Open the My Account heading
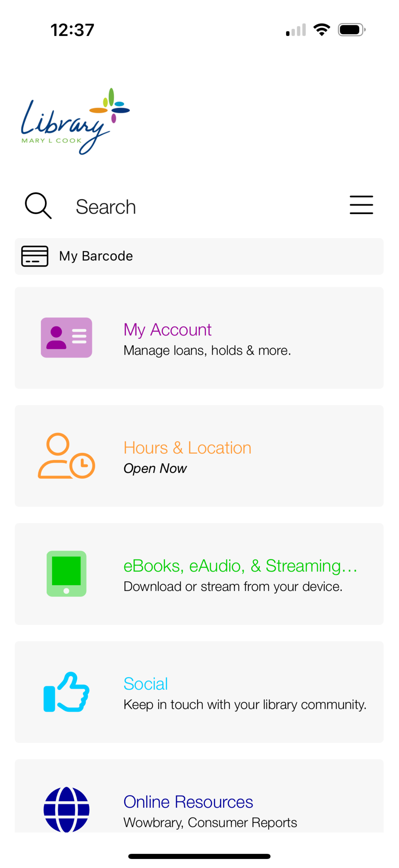This screenshot has height=868, width=399. pyautogui.click(x=167, y=330)
